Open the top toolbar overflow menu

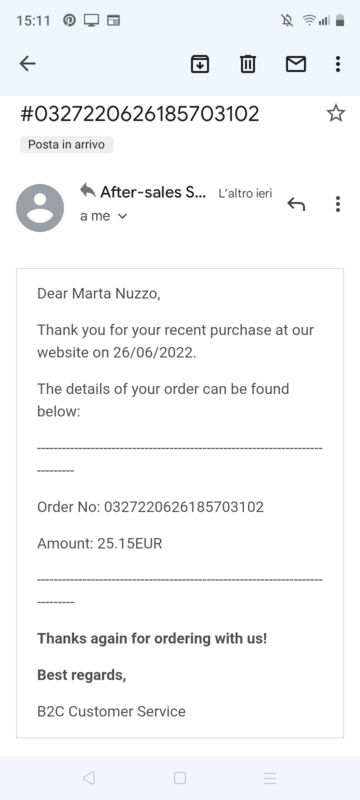(x=338, y=64)
